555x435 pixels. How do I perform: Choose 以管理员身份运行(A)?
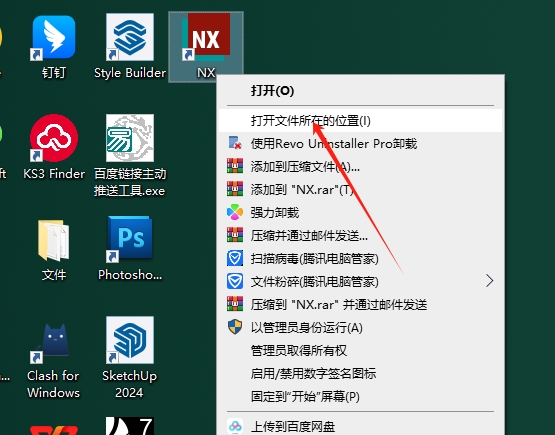pos(360,327)
